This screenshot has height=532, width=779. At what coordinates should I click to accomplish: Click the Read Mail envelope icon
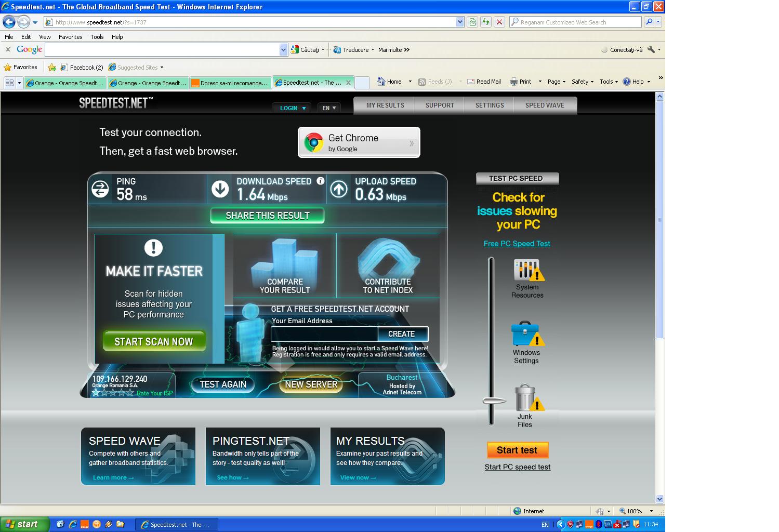point(471,82)
